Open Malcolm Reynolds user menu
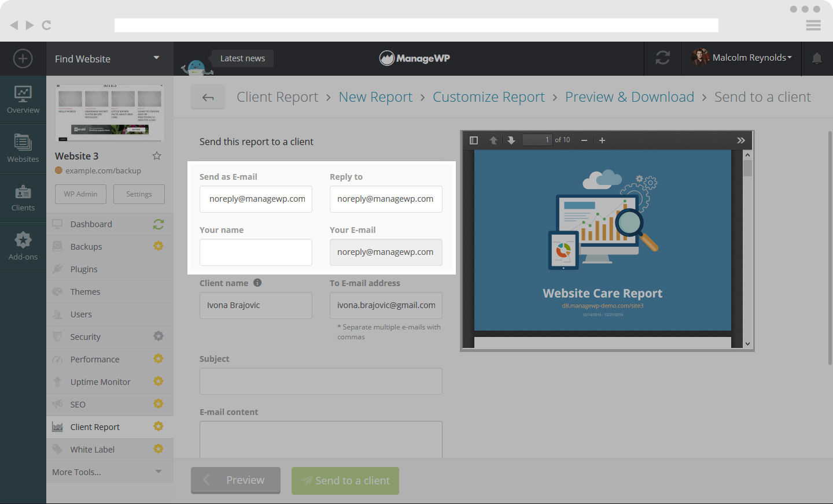The image size is (833, 504). pos(742,58)
